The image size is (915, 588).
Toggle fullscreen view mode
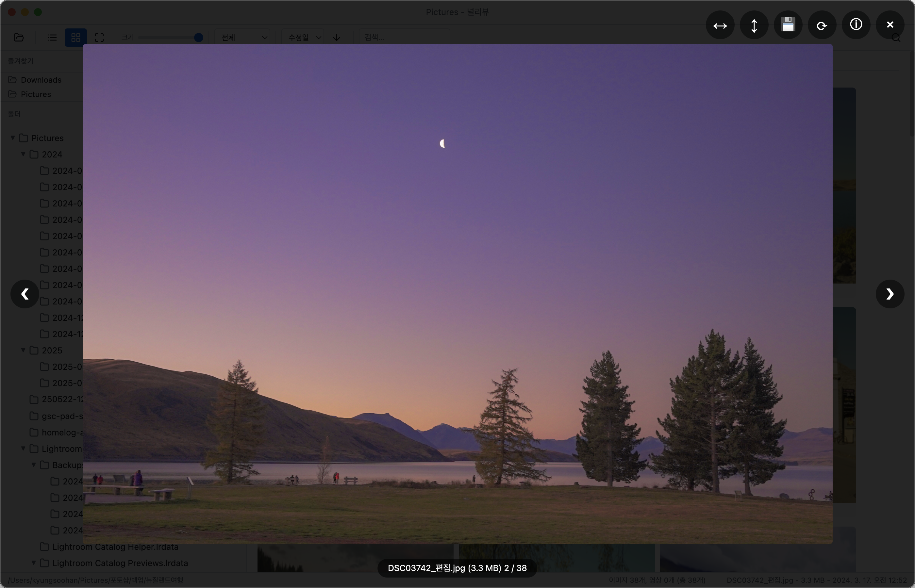click(99, 38)
